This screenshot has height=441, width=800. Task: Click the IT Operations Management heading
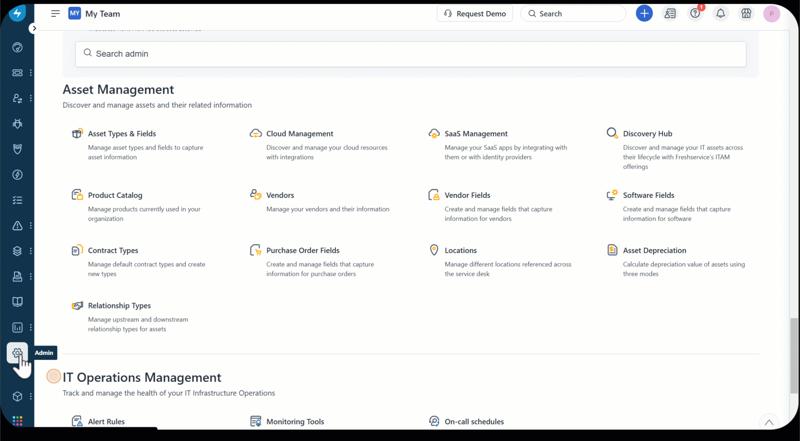coord(142,378)
